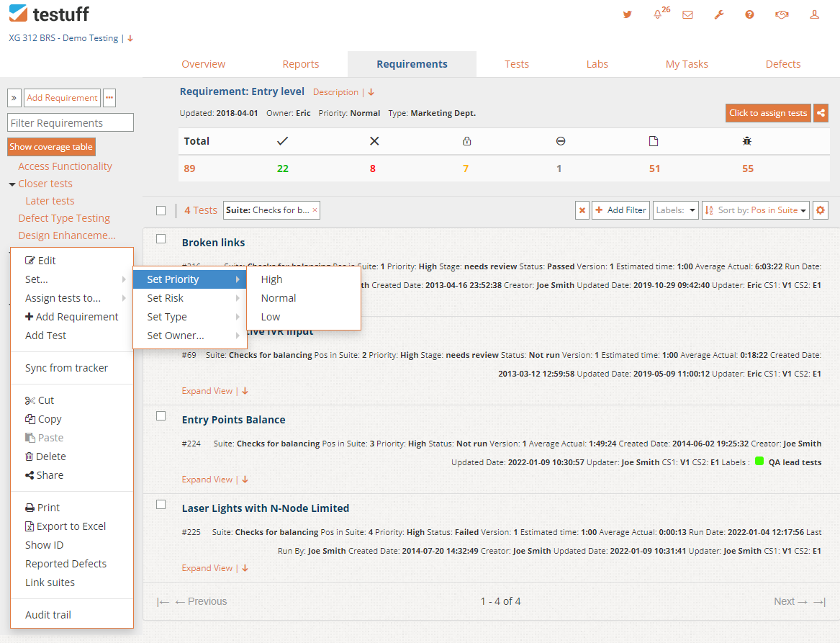Image resolution: width=840 pixels, height=643 pixels.
Task: Go to last page arrow icon
Action: [x=820, y=602]
